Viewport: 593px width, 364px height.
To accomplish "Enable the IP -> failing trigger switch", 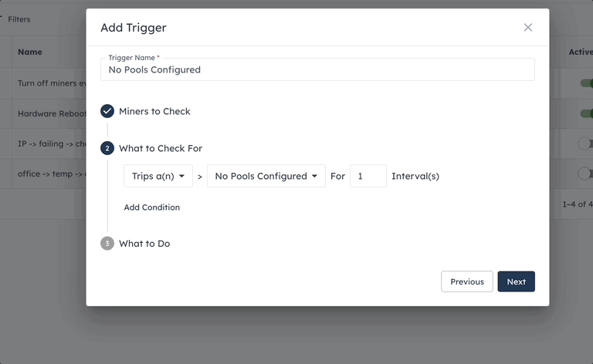I will (x=585, y=143).
